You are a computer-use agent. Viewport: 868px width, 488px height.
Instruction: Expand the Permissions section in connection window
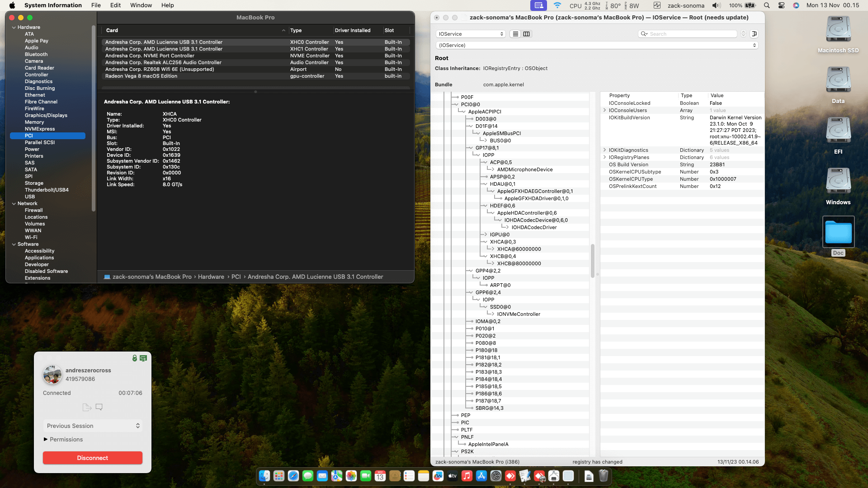pos(63,439)
